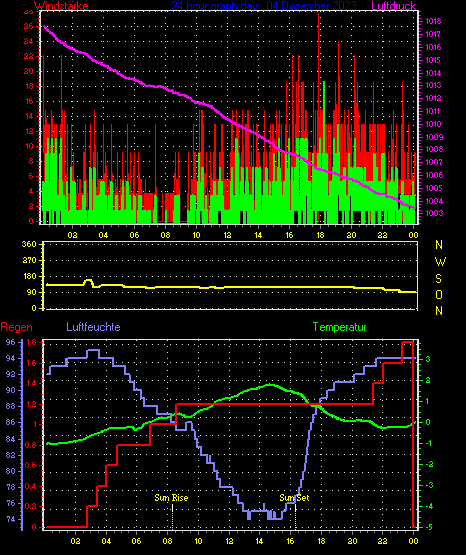Click the Sun Set marker label
The image size is (466, 555).
coord(294,498)
